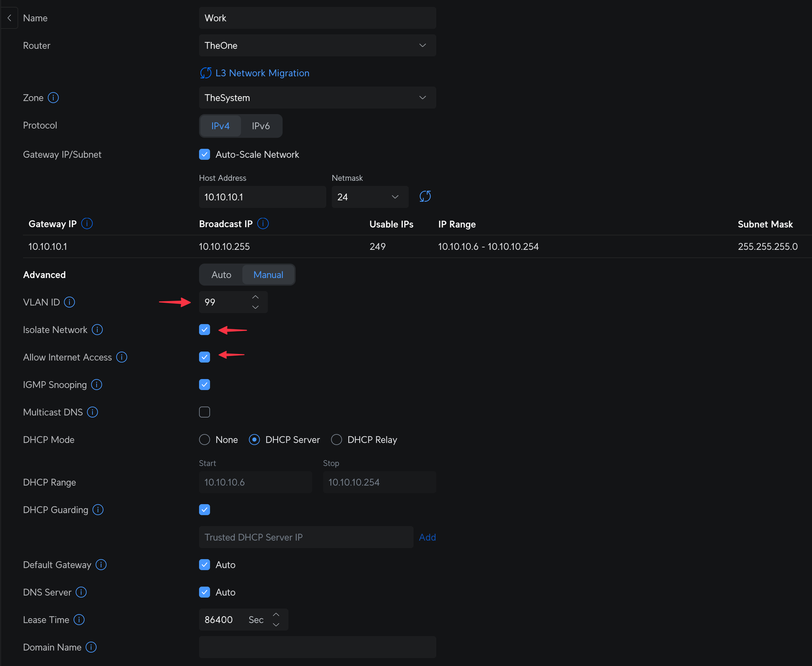
Task: Switch Advanced setting to Auto
Action: (x=221, y=275)
